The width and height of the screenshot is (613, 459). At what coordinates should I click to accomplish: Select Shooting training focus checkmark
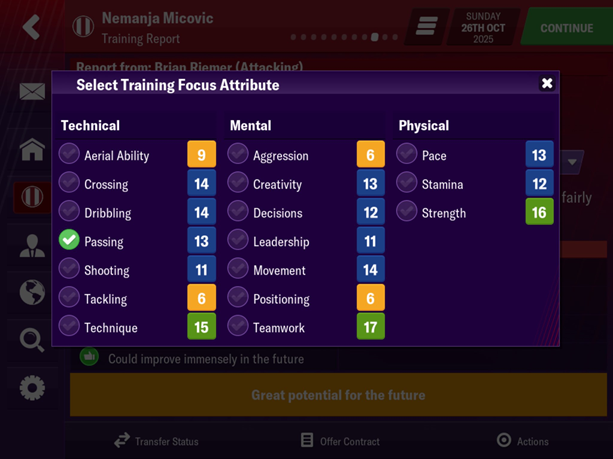tap(69, 269)
